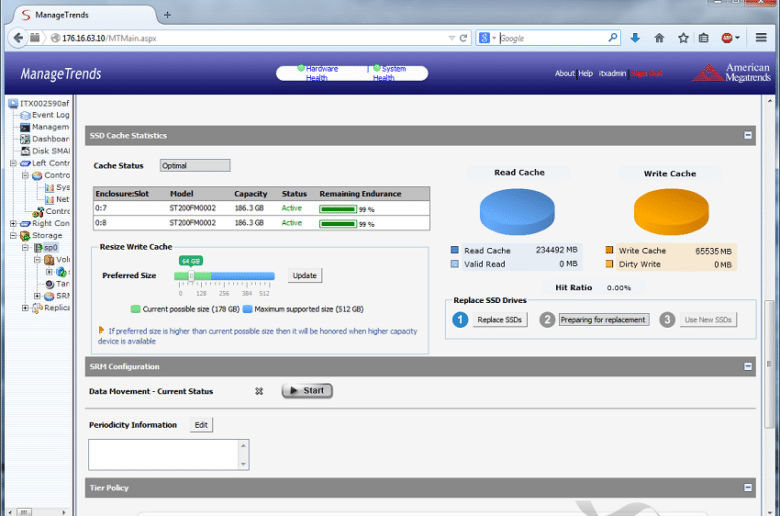
Task: Open the address bar history dropdown arrow
Action: coord(451,38)
